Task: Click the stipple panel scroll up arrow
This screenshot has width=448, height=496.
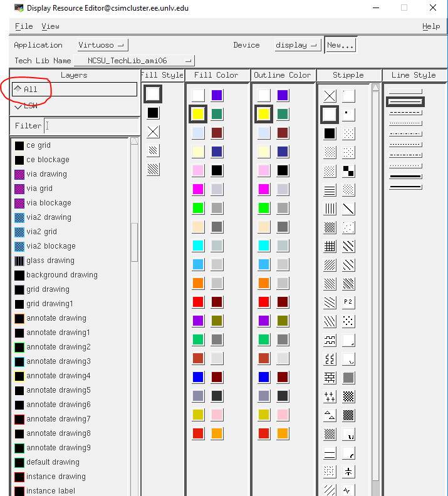Action: (375, 87)
